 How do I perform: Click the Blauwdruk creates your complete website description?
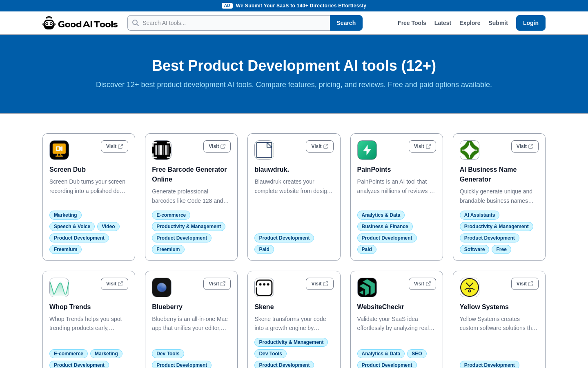coord(294,186)
